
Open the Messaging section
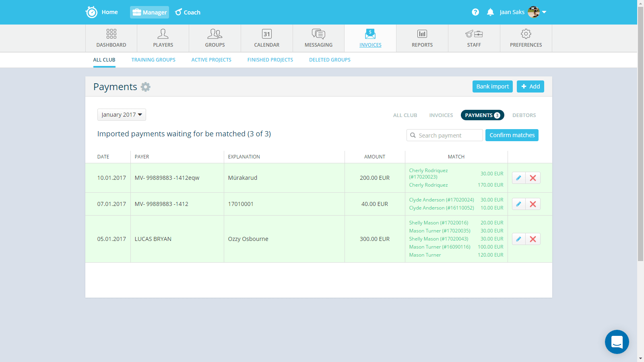pos(318,38)
